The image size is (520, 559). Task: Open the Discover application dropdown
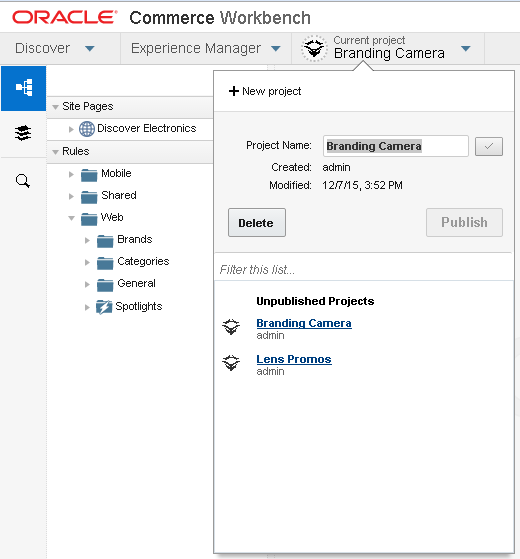(90, 48)
